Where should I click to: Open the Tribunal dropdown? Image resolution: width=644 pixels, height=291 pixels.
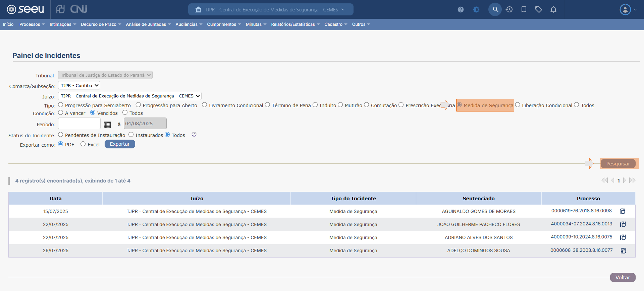click(x=105, y=75)
